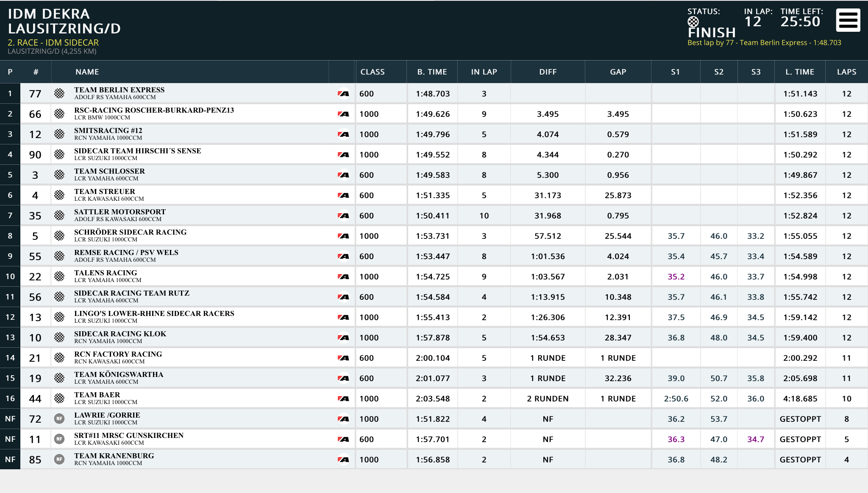Click checkered finish flag status icon

pos(693,22)
